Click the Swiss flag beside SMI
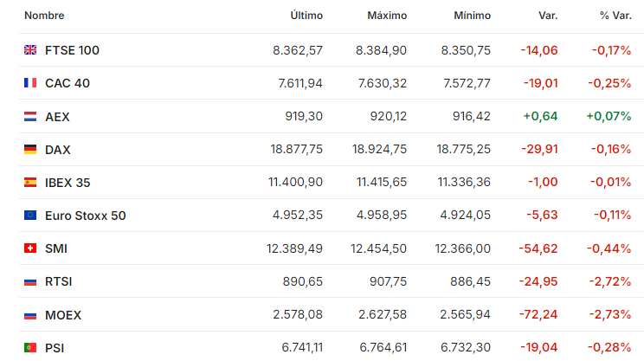The width and height of the screenshot is (644, 361). [30, 248]
